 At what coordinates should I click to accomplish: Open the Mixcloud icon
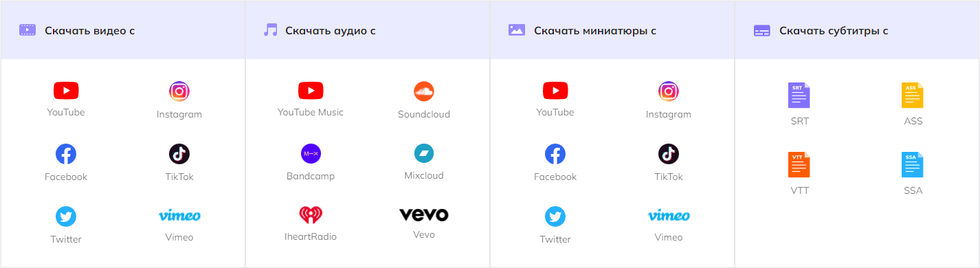tap(424, 153)
